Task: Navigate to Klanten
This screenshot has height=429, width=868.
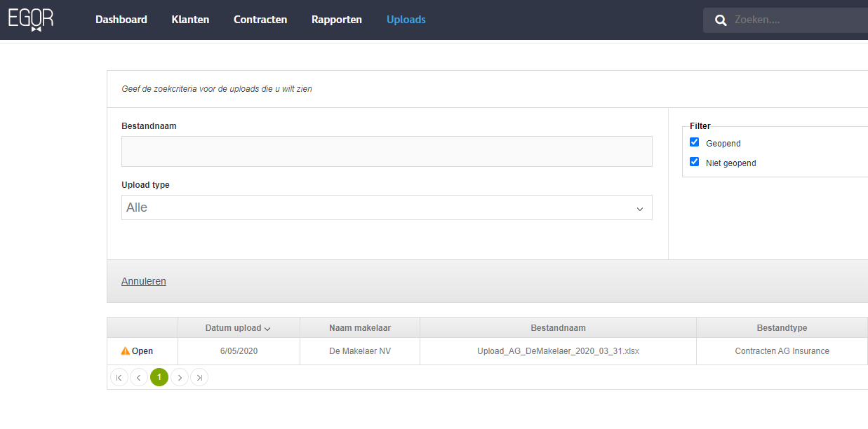Action: pyautogui.click(x=190, y=20)
